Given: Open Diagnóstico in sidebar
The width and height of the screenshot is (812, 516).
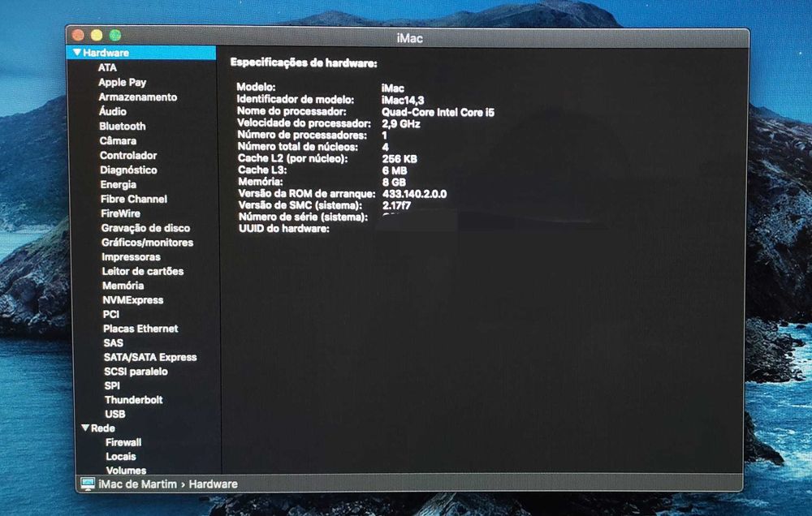Looking at the screenshot, I should click(128, 170).
